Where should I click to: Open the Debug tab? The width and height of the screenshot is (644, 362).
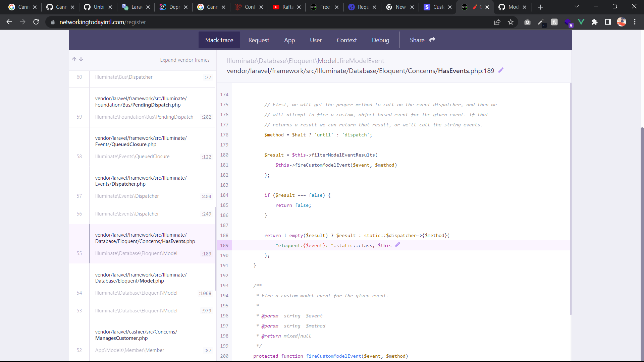point(380,40)
